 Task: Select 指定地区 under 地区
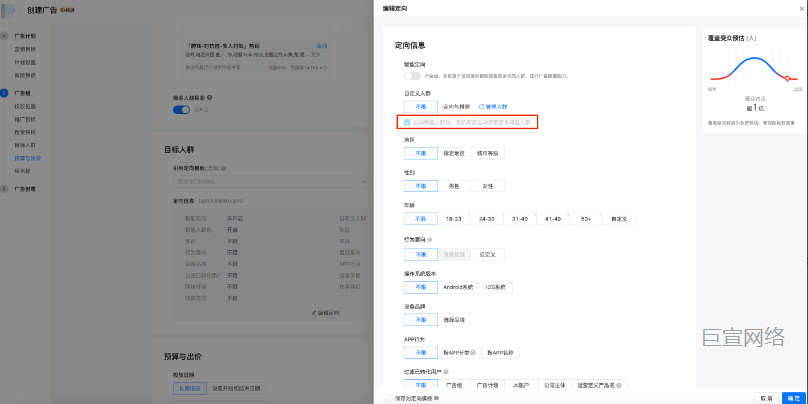(454, 154)
